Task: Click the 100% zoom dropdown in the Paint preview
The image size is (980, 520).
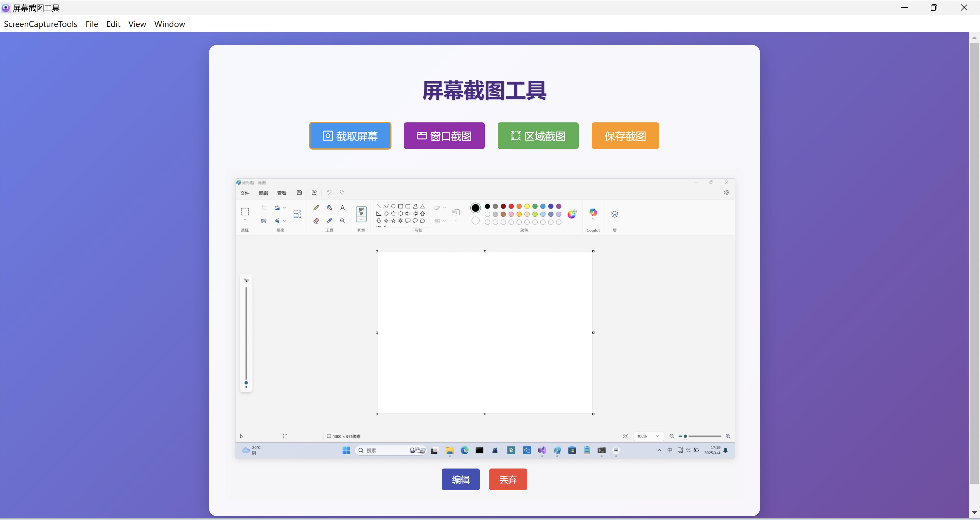Action: [x=648, y=436]
